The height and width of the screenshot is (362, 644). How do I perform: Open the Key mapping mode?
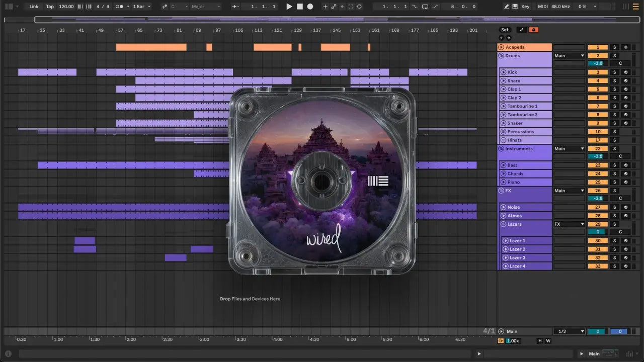point(525,7)
